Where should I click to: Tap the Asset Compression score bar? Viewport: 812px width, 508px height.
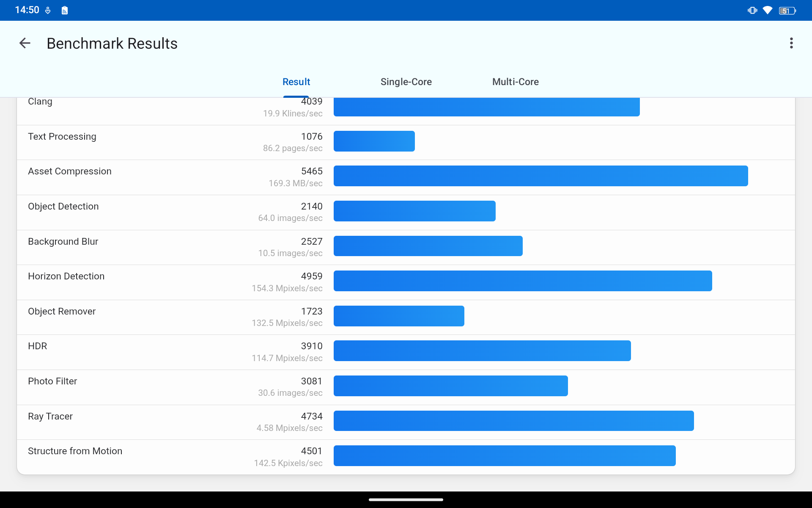[x=540, y=176]
